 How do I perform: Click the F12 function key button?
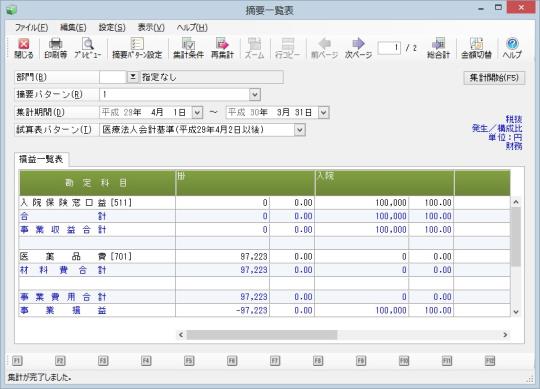point(490,361)
